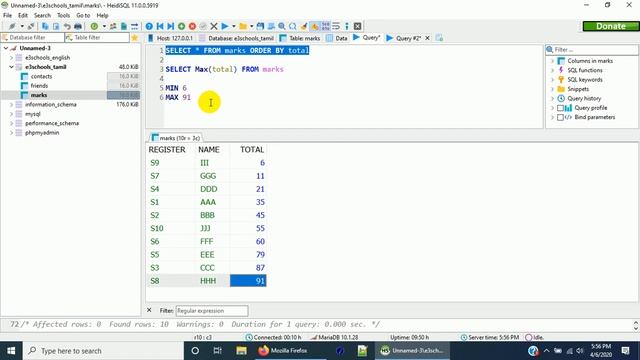The image size is (640, 360).
Task: Click the REGISTER column header
Action: tap(171, 150)
